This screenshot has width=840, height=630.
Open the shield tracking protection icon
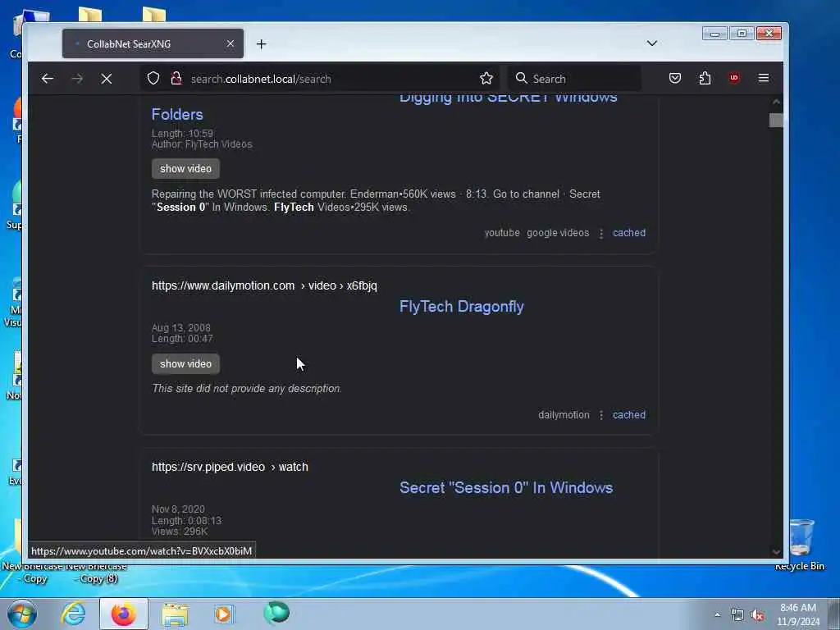(153, 78)
